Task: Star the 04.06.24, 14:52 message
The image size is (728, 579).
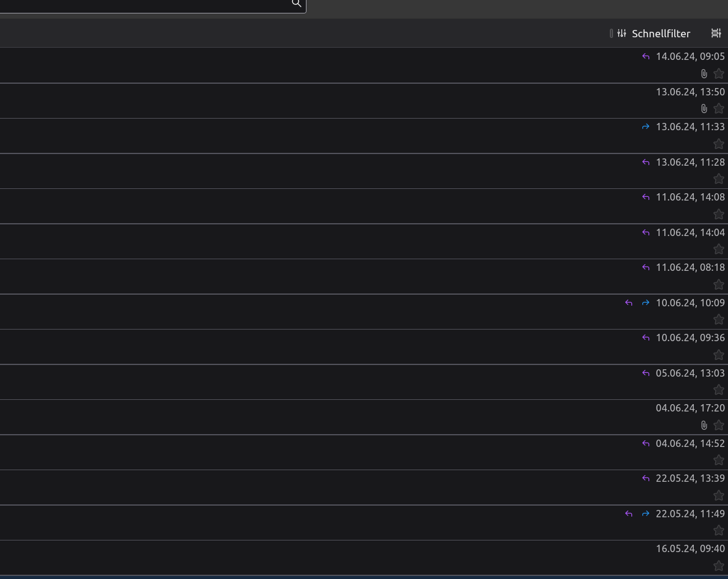Action: 719,460
